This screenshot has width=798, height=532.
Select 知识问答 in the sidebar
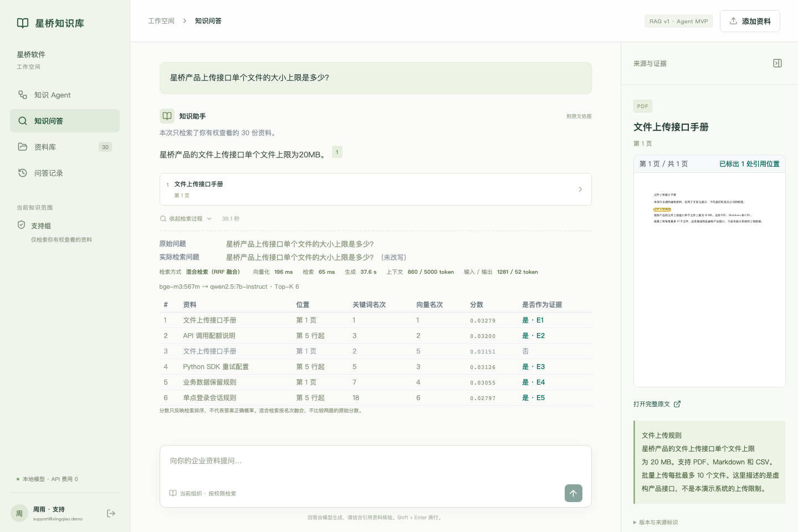(x=65, y=121)
